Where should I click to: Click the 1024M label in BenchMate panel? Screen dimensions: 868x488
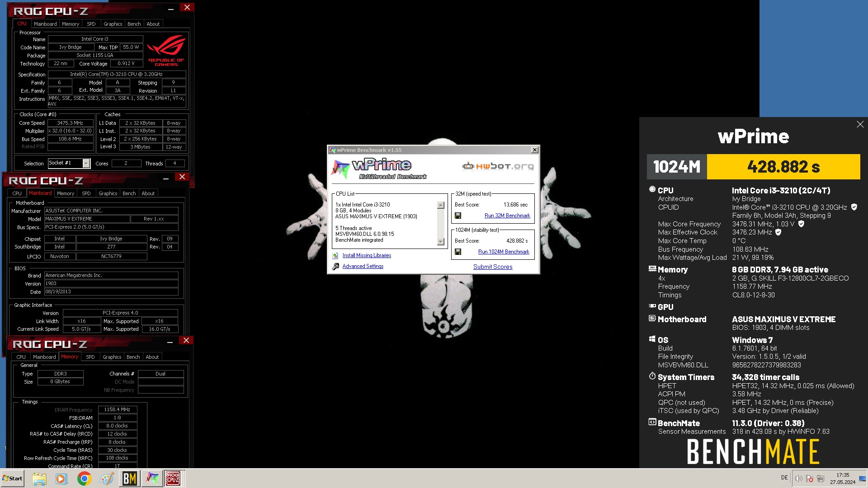677,167
